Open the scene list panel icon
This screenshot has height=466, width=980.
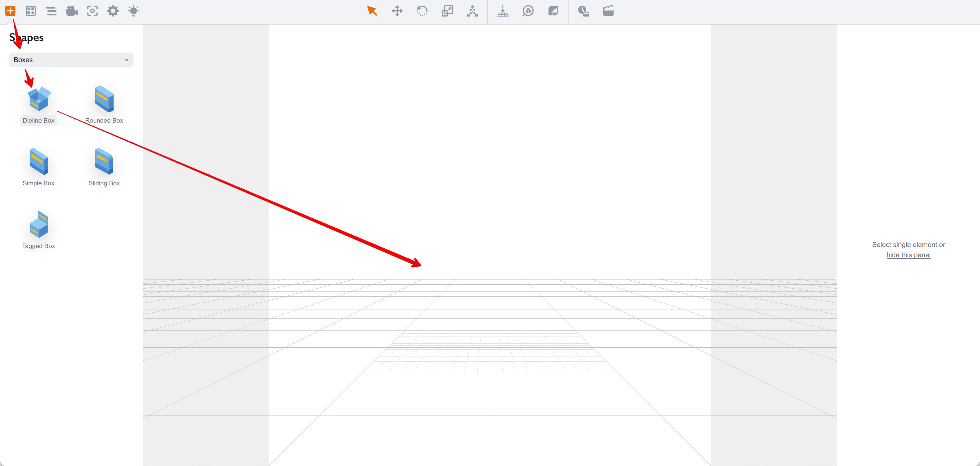click(51, 11)
